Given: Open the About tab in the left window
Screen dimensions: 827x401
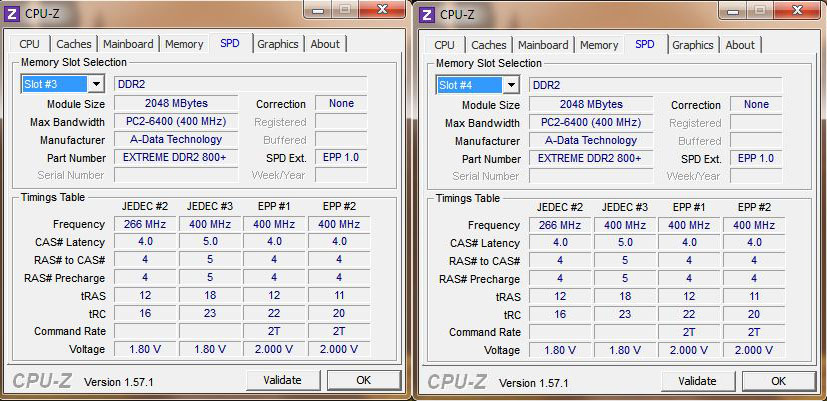Looking at the screenshot, I should click(x=325, y=44).
